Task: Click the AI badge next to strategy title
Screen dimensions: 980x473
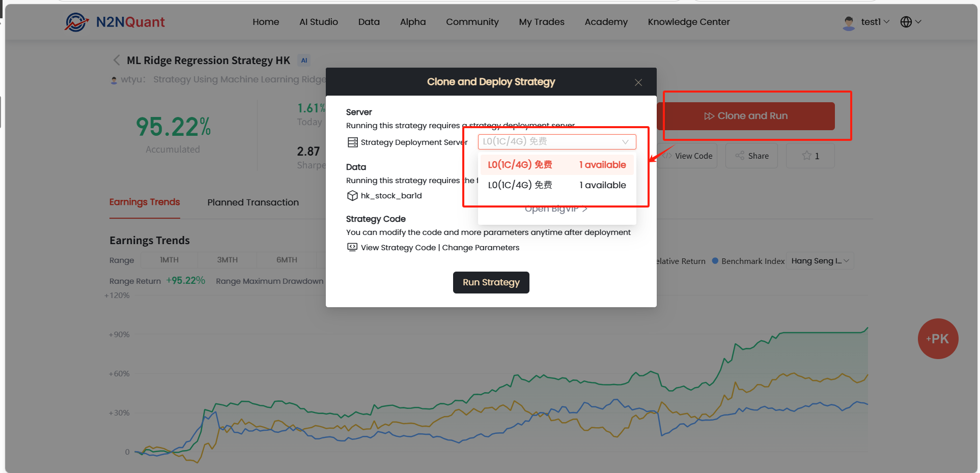Action: (x=304, y=61)
